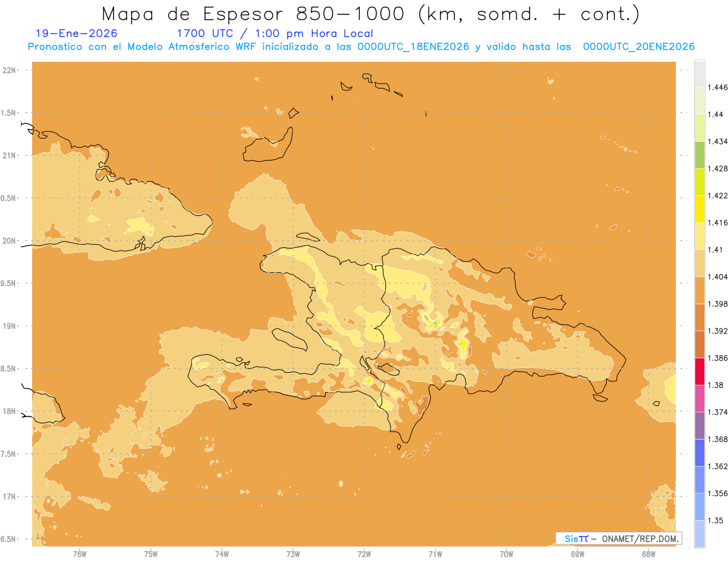Select the light gray top legend band

coord(699,73)
